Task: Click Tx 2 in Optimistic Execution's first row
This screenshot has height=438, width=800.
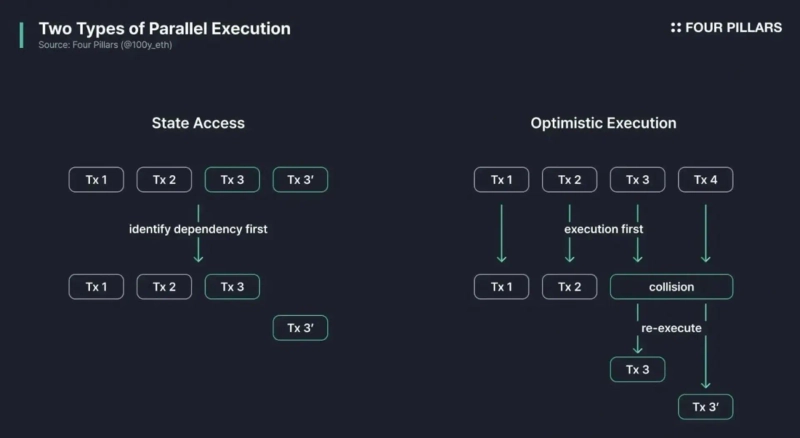Action: click(x=569, y=180)
